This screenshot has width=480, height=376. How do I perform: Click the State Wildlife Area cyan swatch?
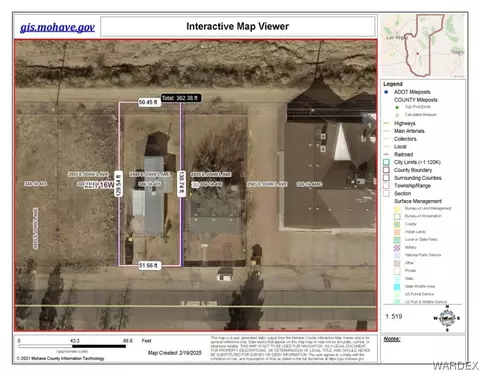pyautogui.click(x=397, y=286)
